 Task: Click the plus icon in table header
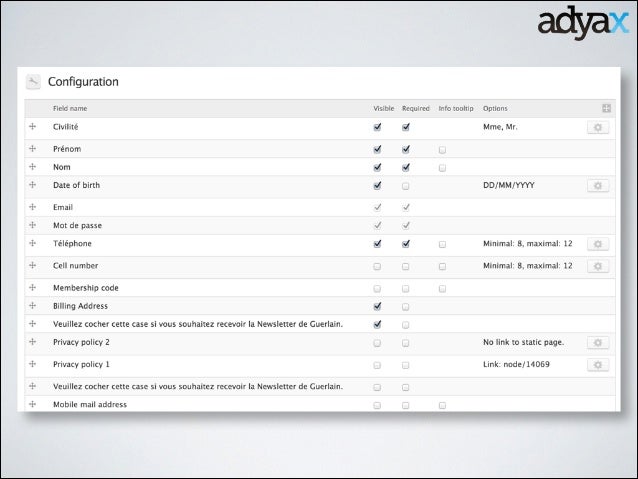click(x=606, y=108)
